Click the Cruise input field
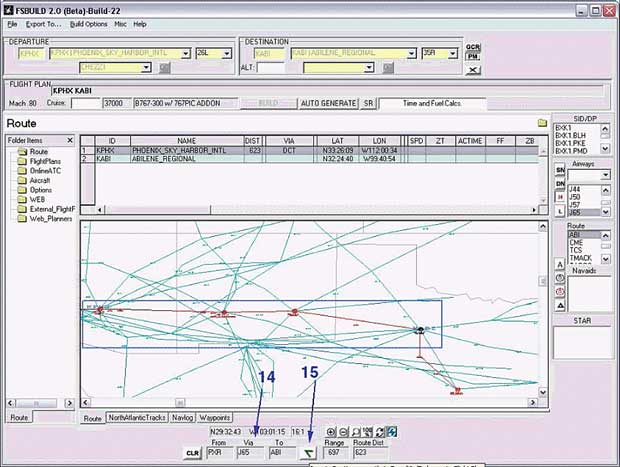 pyautogui.click(x=86, y=103)
